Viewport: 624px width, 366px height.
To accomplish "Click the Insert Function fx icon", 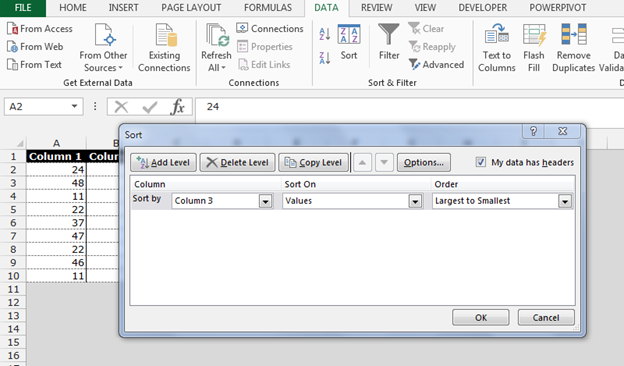I will (177, 107).
